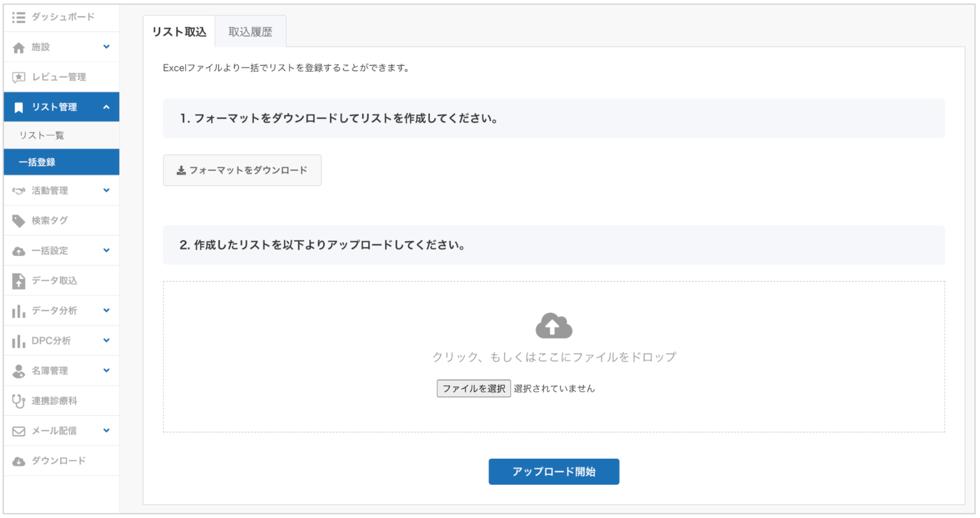Expand the 活動管理 section chevron
Screen dimensions: 980x518
click(x=106, y=190)
